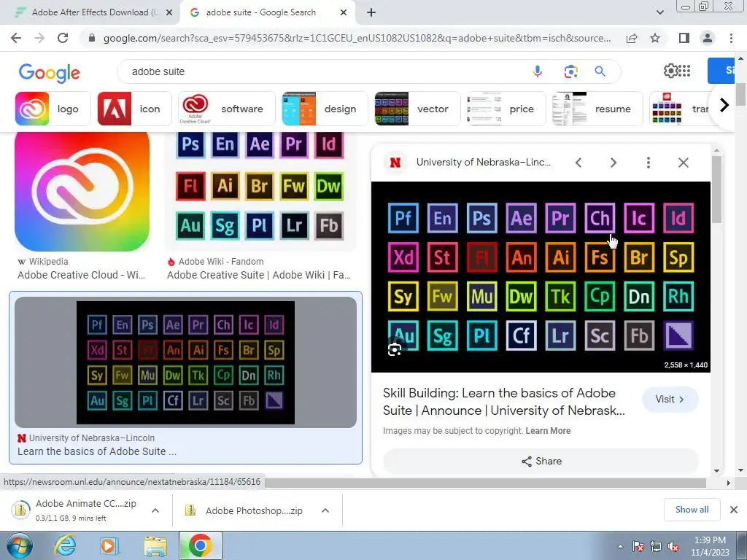Screen dimensions: 747x560
Task: Switch to Adobe After Effects Download tab
Action: pos(90,13)
